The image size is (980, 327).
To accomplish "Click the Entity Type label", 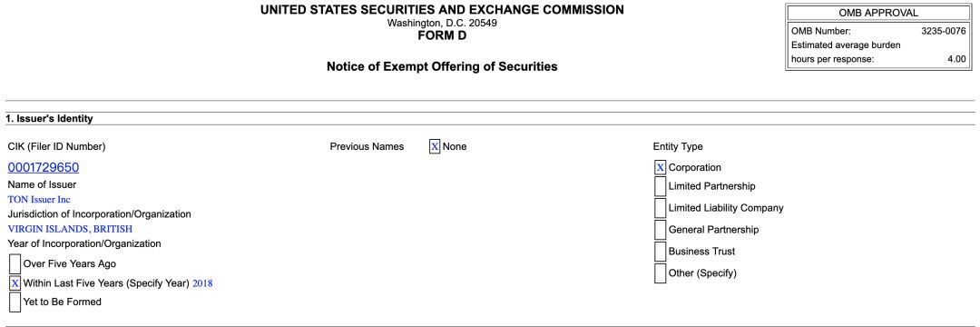I will (x=678, y=147).
